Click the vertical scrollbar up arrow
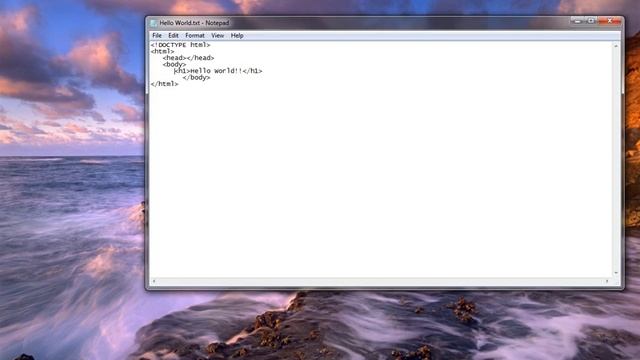 point(616,46)
